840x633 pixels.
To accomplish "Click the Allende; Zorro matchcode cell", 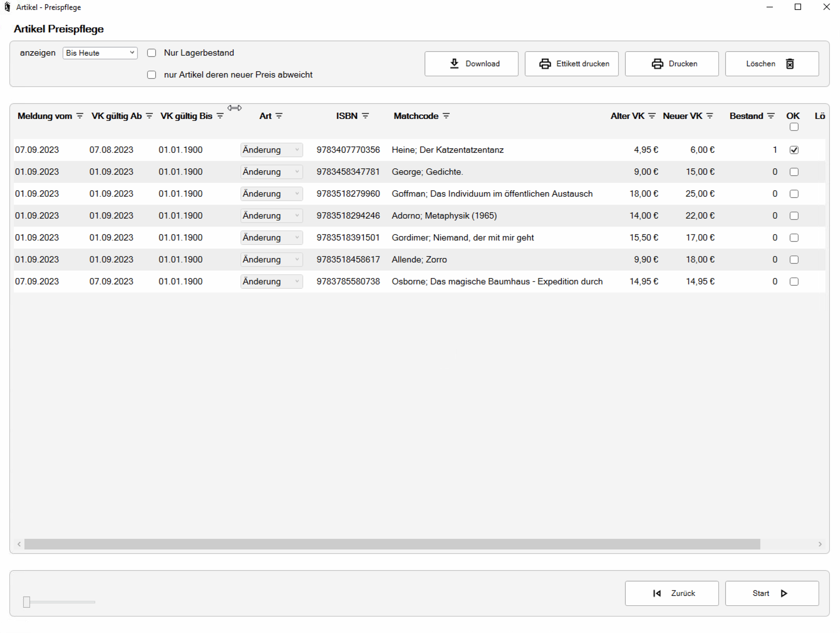I will (419, 260).
